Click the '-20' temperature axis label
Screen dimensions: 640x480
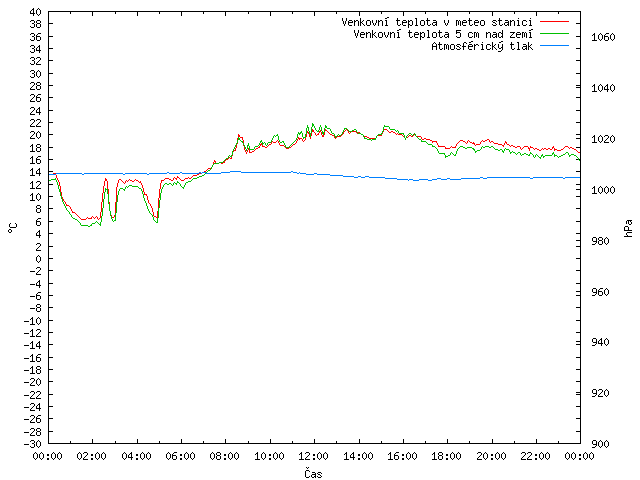(x=33, y=382)
